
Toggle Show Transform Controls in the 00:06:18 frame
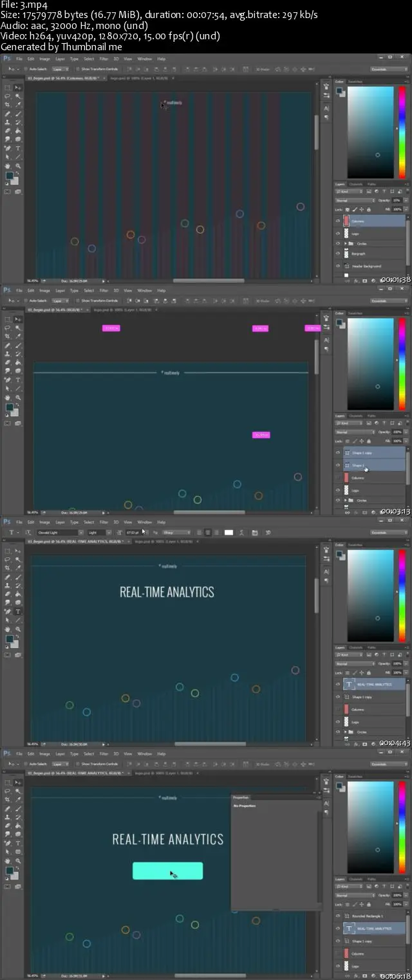point(78,764)
